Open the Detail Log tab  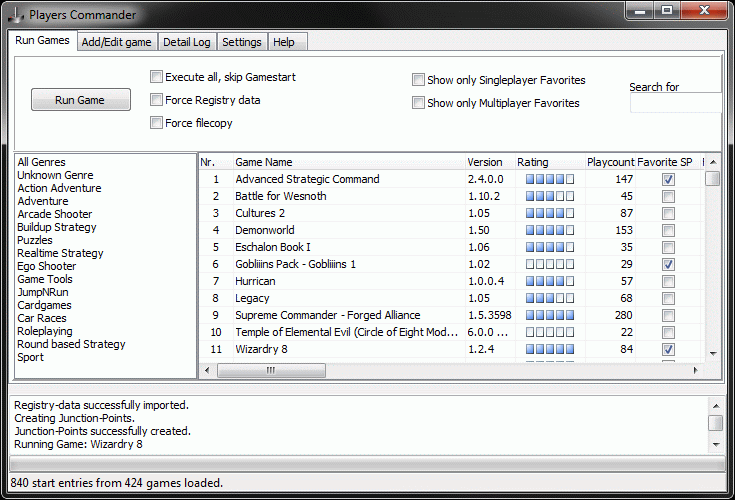coord(187,42)
